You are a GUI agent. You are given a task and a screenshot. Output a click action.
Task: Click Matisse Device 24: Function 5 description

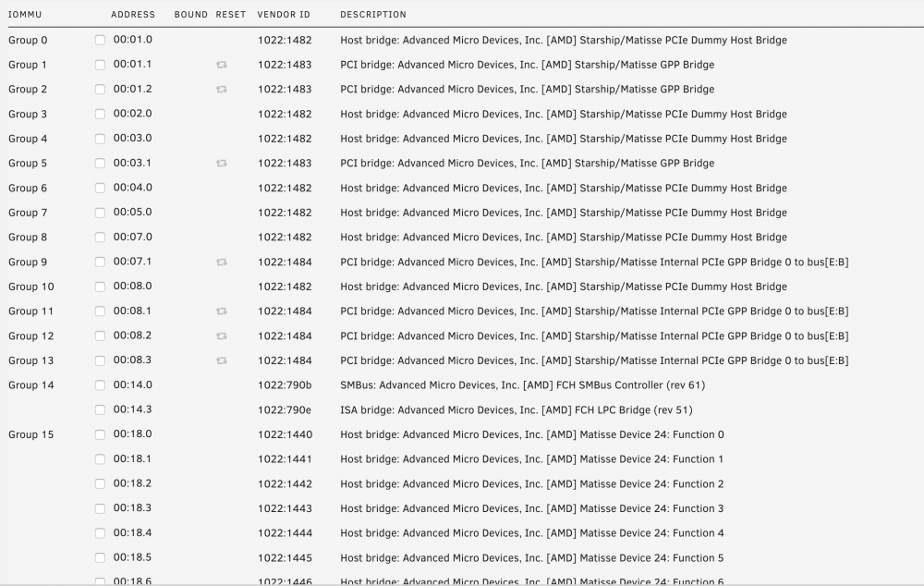pos(532,557)
